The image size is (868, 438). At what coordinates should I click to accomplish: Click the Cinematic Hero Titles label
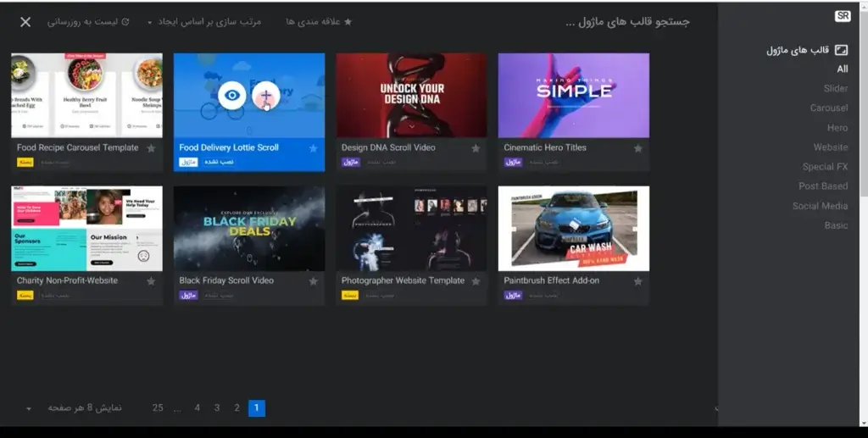click(x=545, y=147)
